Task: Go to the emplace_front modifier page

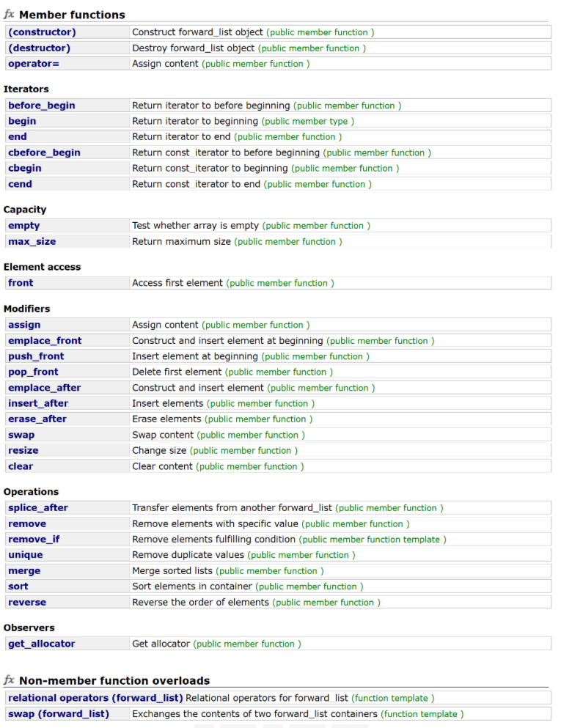Action: pyautogui.click(x=45, y=340)
